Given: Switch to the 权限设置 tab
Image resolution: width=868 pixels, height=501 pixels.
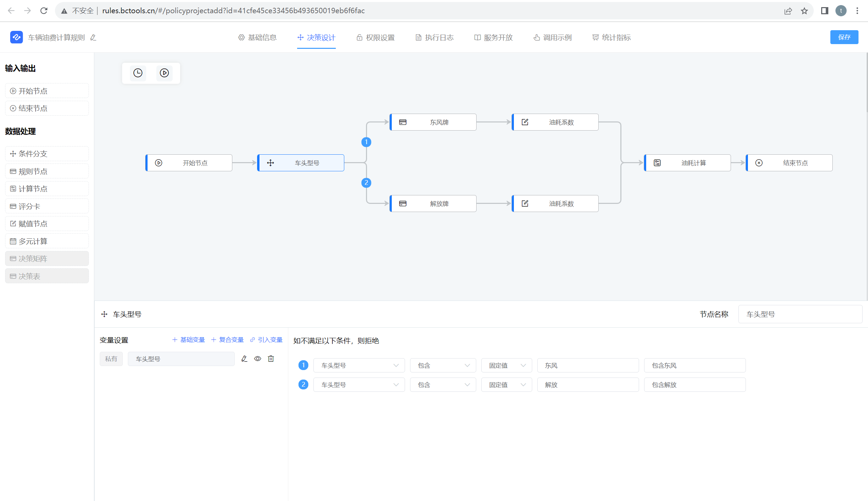Looking at the screenshot, I should (x=375, y=38).
